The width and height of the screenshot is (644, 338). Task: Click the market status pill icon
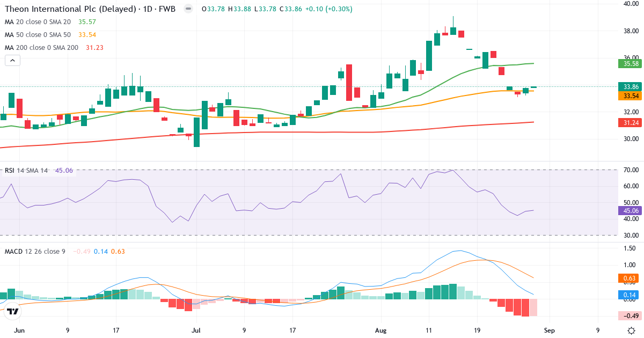coord(187,9)
